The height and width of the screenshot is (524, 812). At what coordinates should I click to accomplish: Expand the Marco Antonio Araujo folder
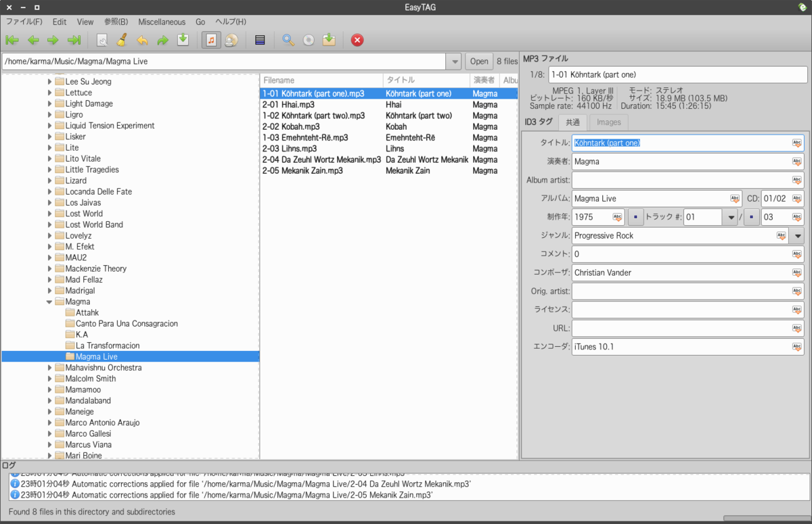[49, 423]
